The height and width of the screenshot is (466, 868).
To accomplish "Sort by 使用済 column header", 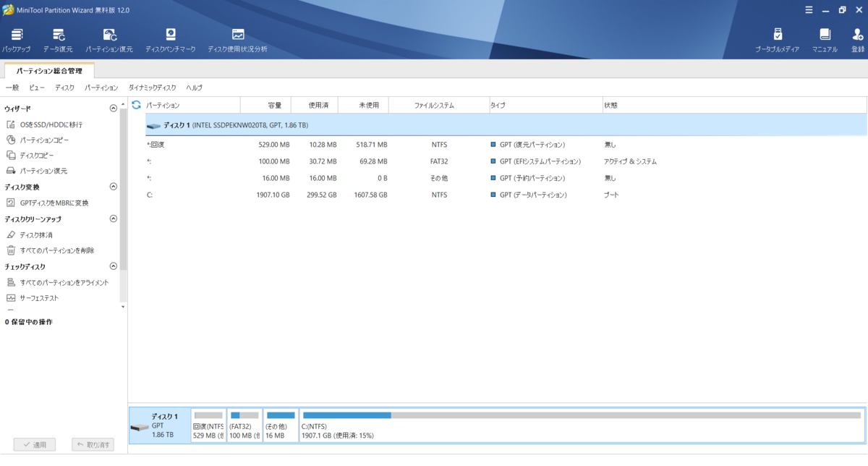I will [x=315, y=105].
